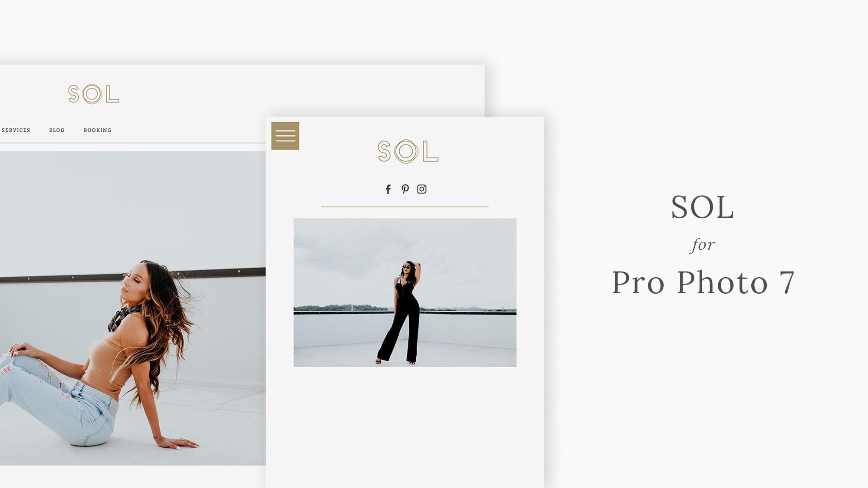Click the letter O in mobile logo
The width and height of the screenshot is (868, 488).
406,151
